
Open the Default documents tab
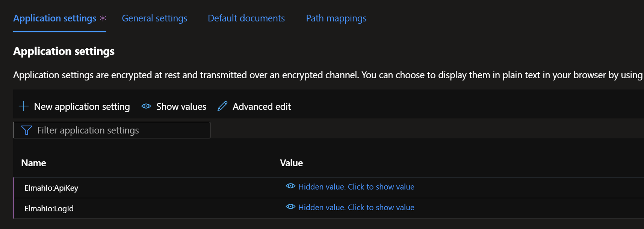click(x=246, y=18)
